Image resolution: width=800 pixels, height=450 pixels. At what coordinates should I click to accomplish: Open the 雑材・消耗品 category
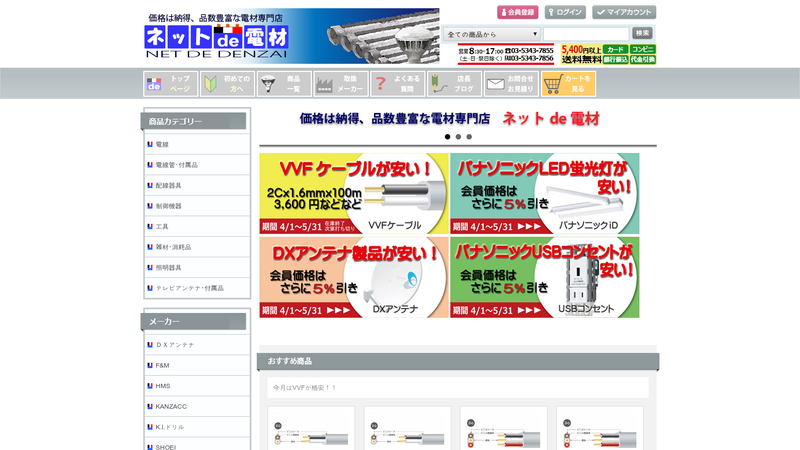(197, 247)
